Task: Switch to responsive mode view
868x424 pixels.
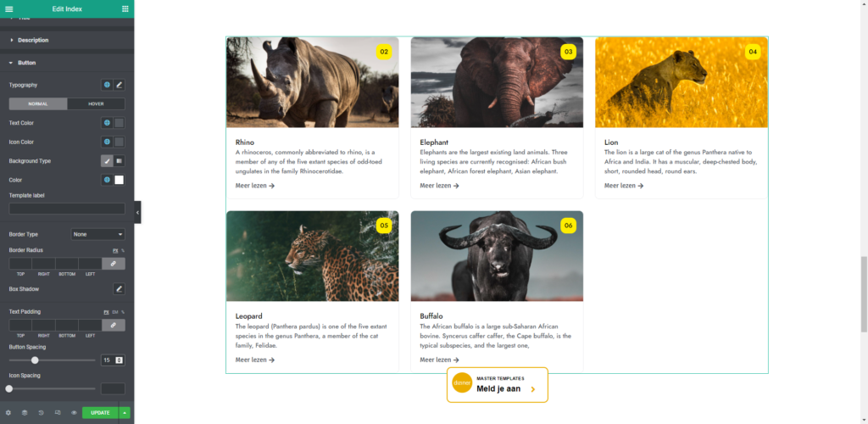Action: [x=58, y=413]
